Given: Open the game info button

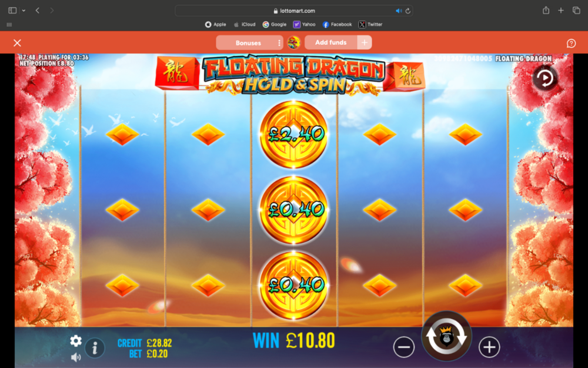Looking at the screenshot, I should 95,348.
